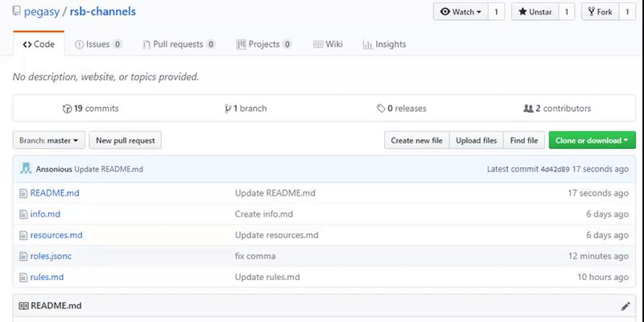
Task: Open the Watch notifications dropdown
Action: 460,12
